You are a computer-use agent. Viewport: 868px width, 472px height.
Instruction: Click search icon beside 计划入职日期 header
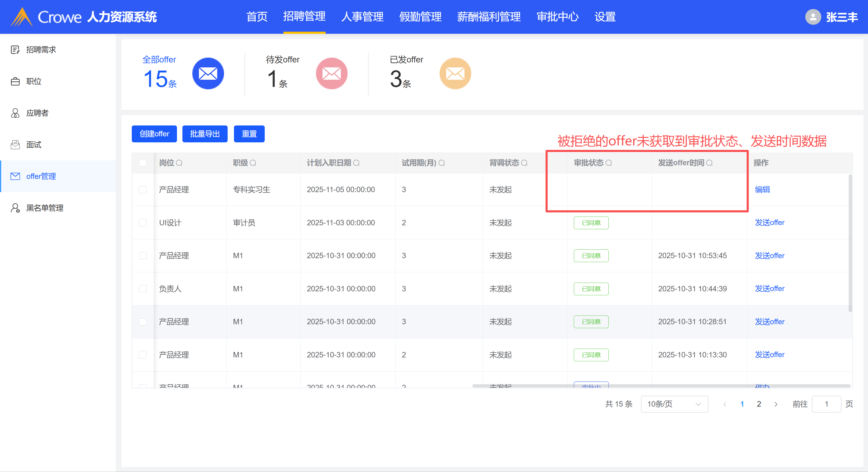[x=356, y=163]
